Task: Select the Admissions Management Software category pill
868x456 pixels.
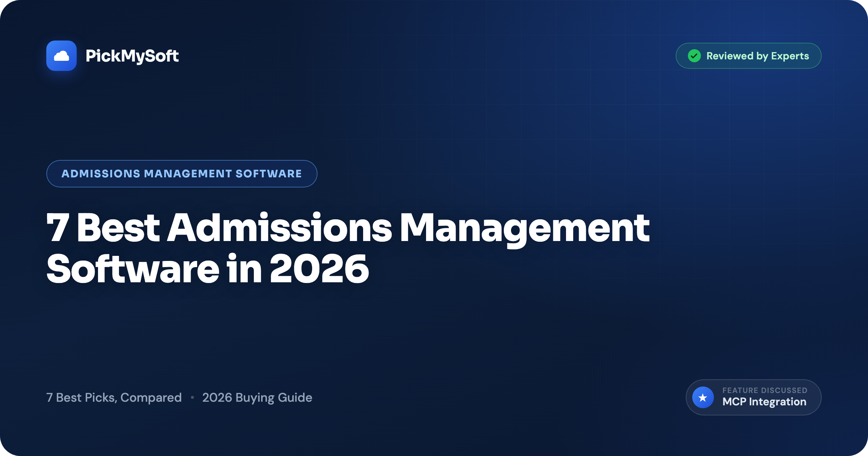Action: (x=182, y=174)
